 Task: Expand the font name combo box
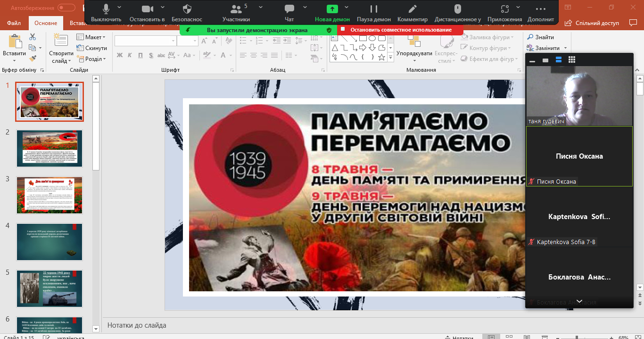click(x=173, y=41)
